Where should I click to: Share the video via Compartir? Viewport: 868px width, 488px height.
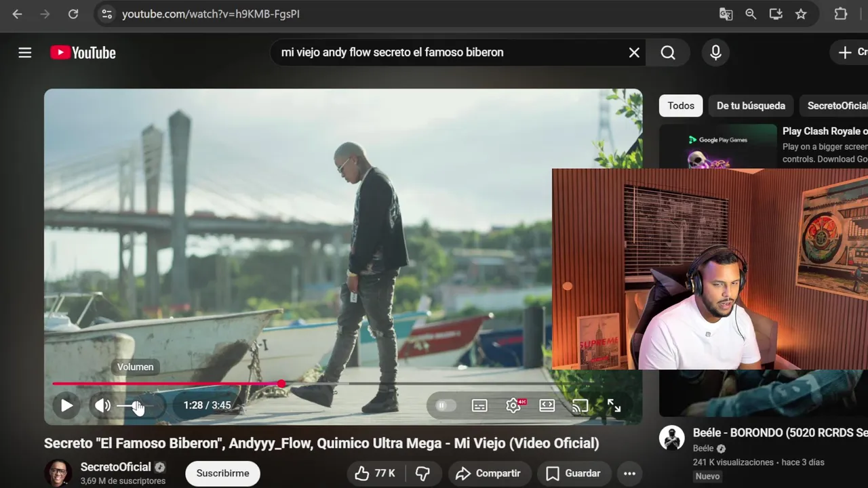pyautogui.click(x=488, y=473)
